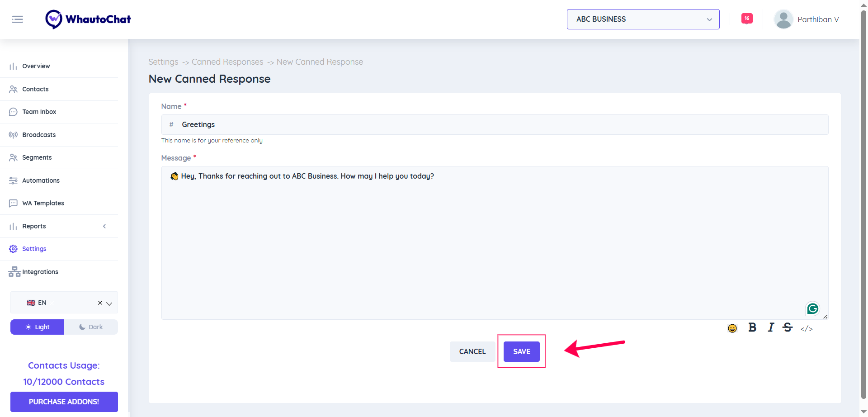Expand the Reports section in the sidebar
Viewport: 868px width, 417px height.
[104, 226]
